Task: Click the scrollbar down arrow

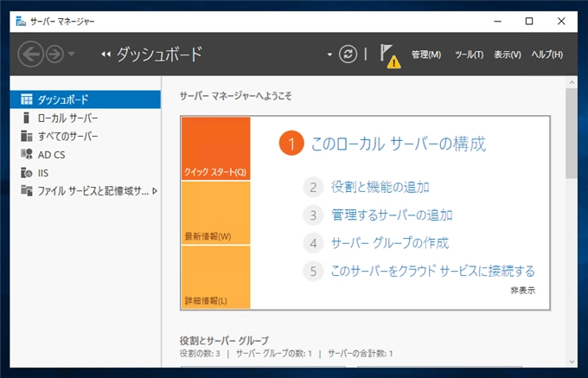Action: [572, 362]
